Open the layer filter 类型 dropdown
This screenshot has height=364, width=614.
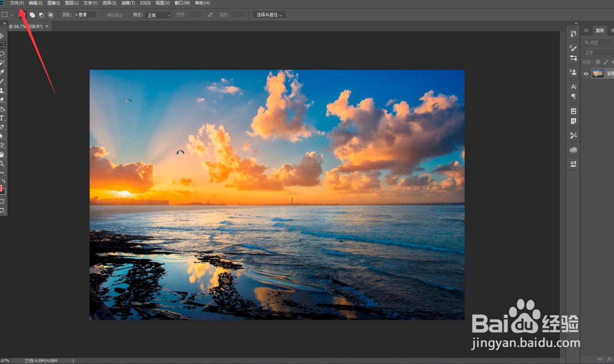598,42
